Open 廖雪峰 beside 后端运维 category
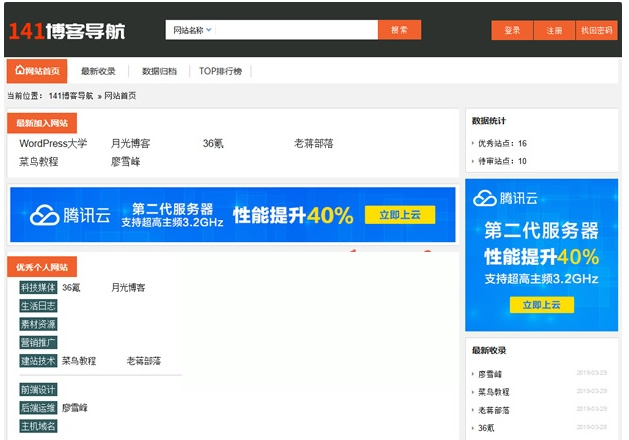Viewport: 629px width, 440px height. [75, 408]
